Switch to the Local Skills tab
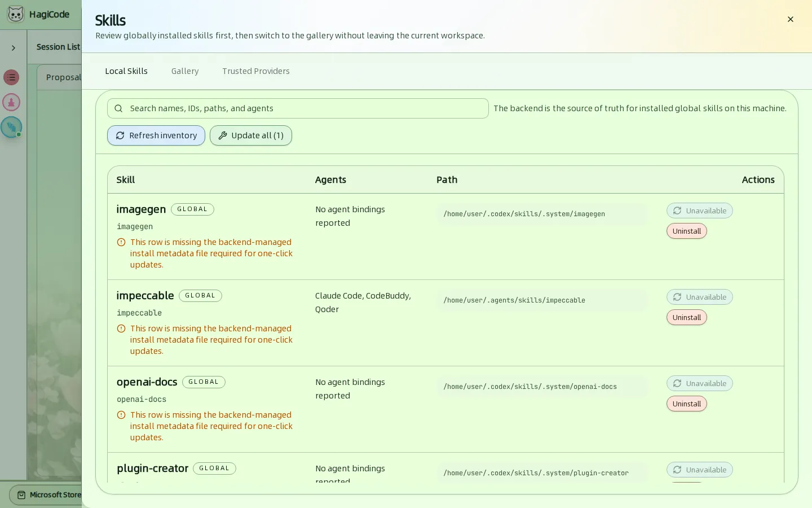The image size is (812, 508). point(126,71)
